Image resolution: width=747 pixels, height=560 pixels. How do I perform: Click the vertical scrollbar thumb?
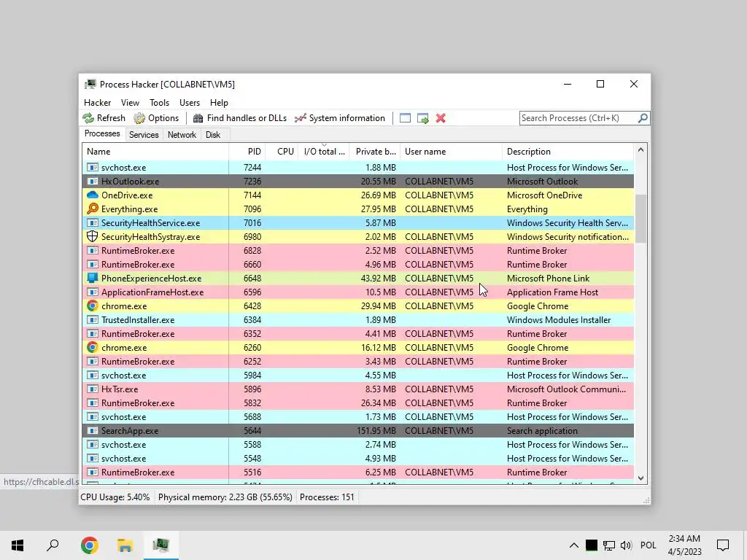[x=640, y=219]
